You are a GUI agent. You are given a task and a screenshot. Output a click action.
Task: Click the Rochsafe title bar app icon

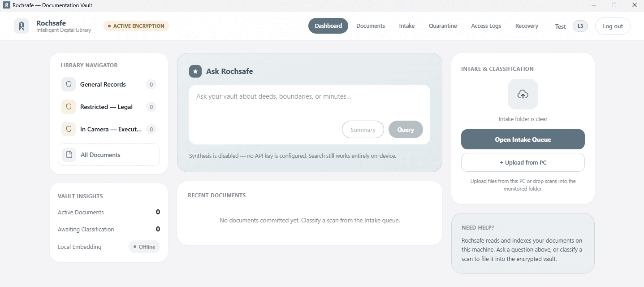point(6,5)
